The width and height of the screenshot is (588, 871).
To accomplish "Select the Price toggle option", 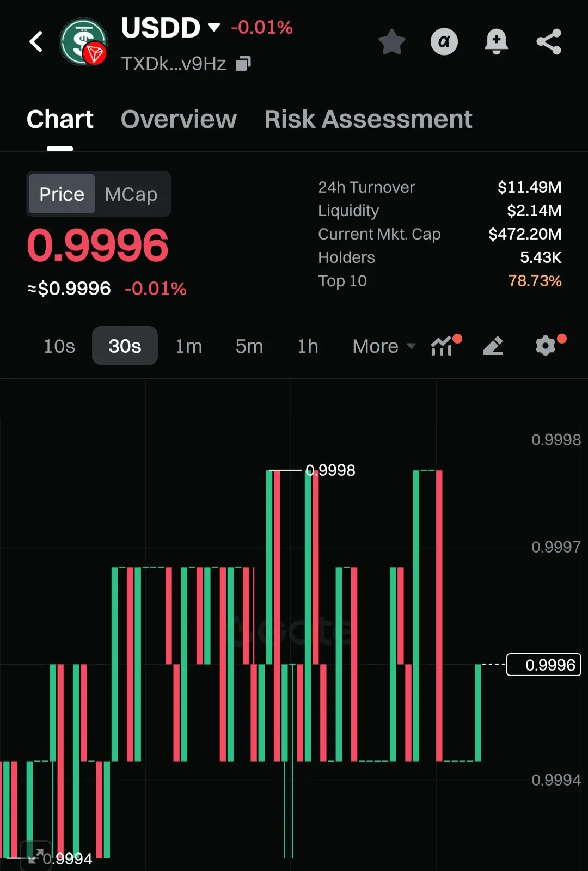I will pyautogui.click(x=62, y=194).
